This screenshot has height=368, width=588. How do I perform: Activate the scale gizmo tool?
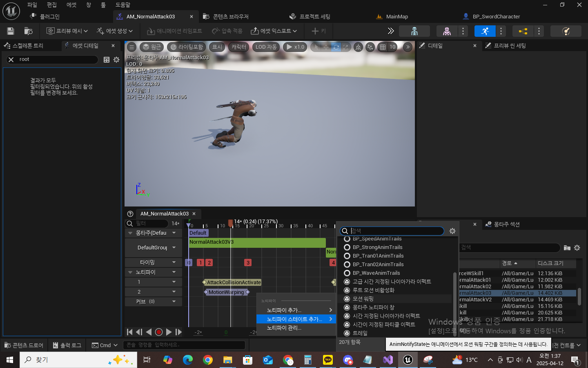point(345,47)
